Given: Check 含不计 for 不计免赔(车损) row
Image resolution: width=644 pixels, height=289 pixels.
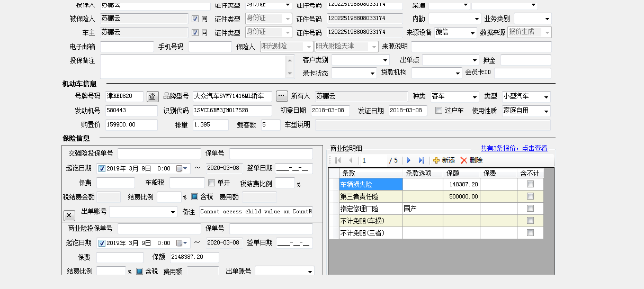Looking at the screenshot, I should pyautogui.click(x=530, y=221).
